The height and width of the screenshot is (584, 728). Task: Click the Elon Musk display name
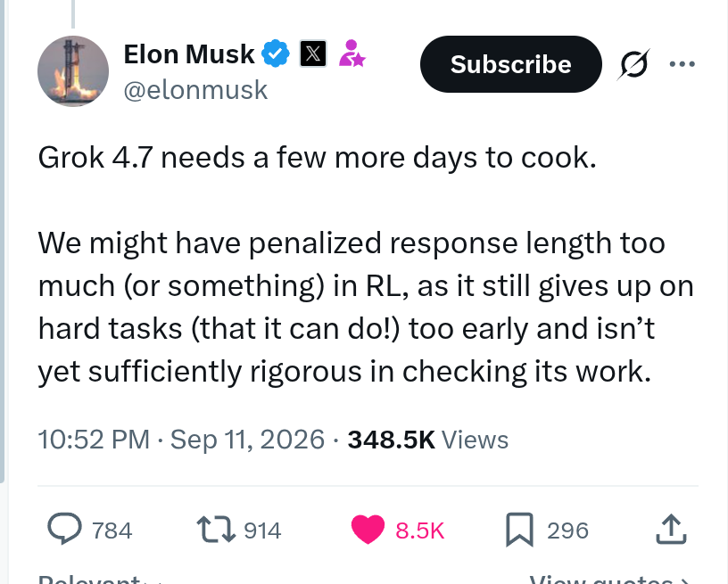(189, 54)
